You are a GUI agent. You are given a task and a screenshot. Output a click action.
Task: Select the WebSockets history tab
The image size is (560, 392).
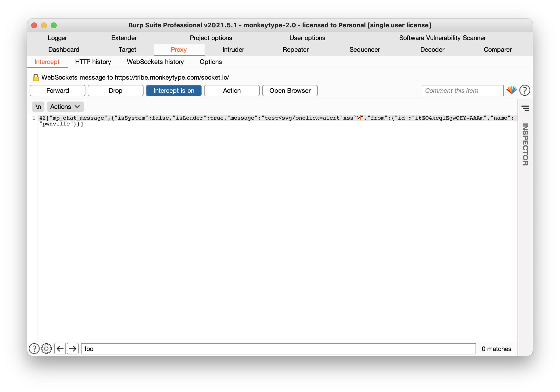point(155,61)
